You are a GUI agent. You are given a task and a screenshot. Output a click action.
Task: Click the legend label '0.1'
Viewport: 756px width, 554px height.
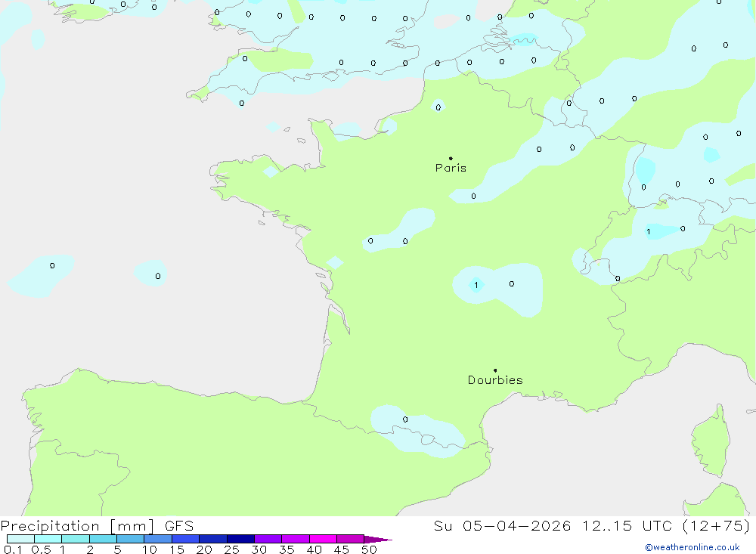13,549
